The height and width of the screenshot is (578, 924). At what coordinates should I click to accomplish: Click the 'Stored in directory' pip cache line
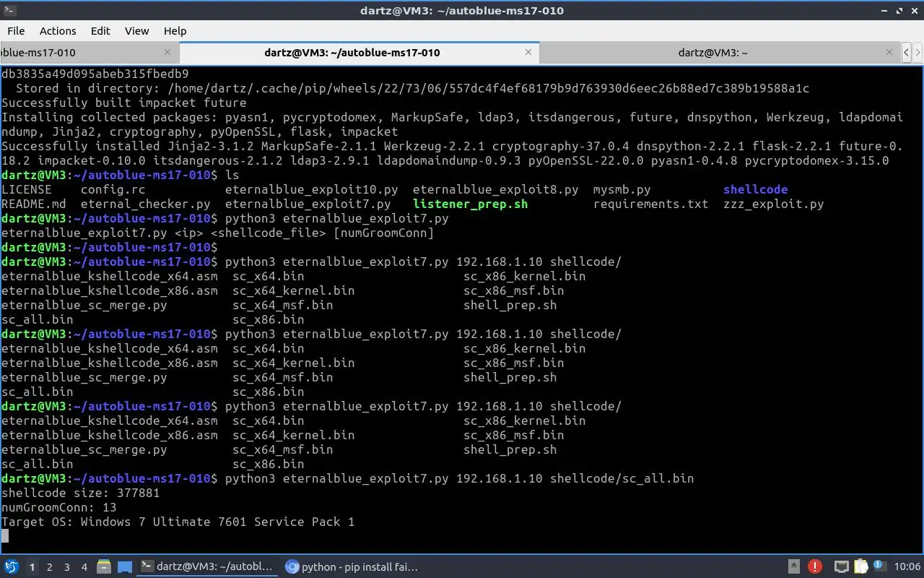coord(412,88)
